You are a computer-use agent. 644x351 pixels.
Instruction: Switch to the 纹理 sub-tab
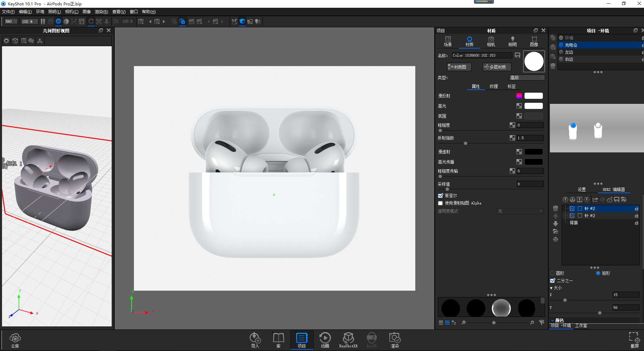[x=494, y=87]
